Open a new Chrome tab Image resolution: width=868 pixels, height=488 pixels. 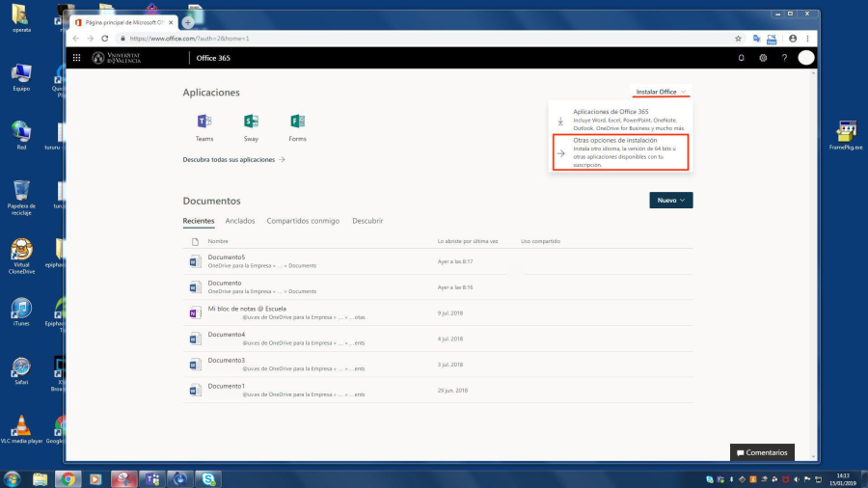pyautogui.click(x=188, y=23)
